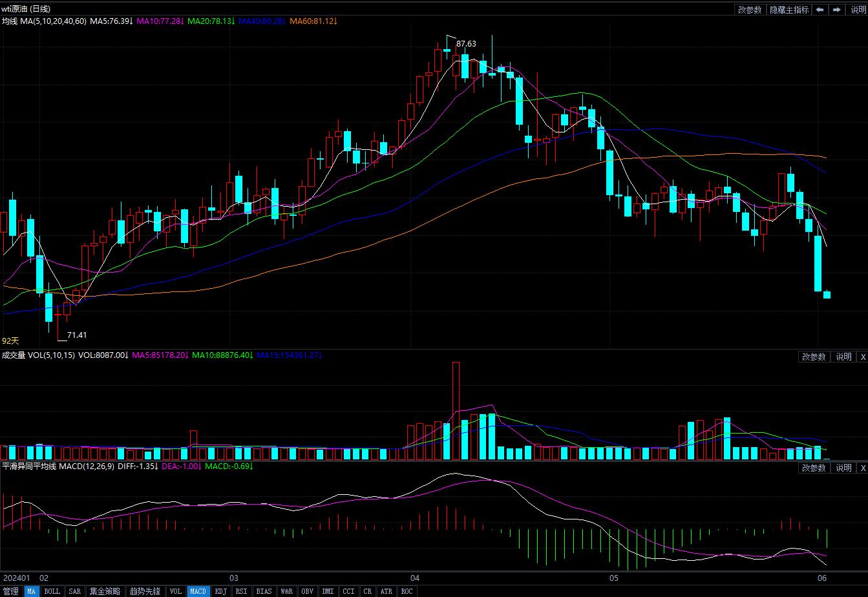Click the right arrow icon in the top toolbar
The width and height of the screenshot is (868, 597).
(837, 10)
